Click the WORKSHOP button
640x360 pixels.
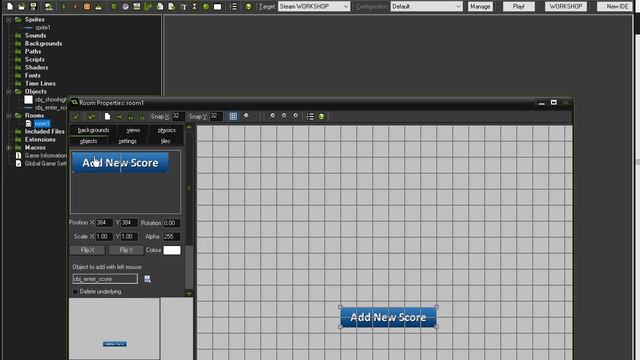(566, 7)
